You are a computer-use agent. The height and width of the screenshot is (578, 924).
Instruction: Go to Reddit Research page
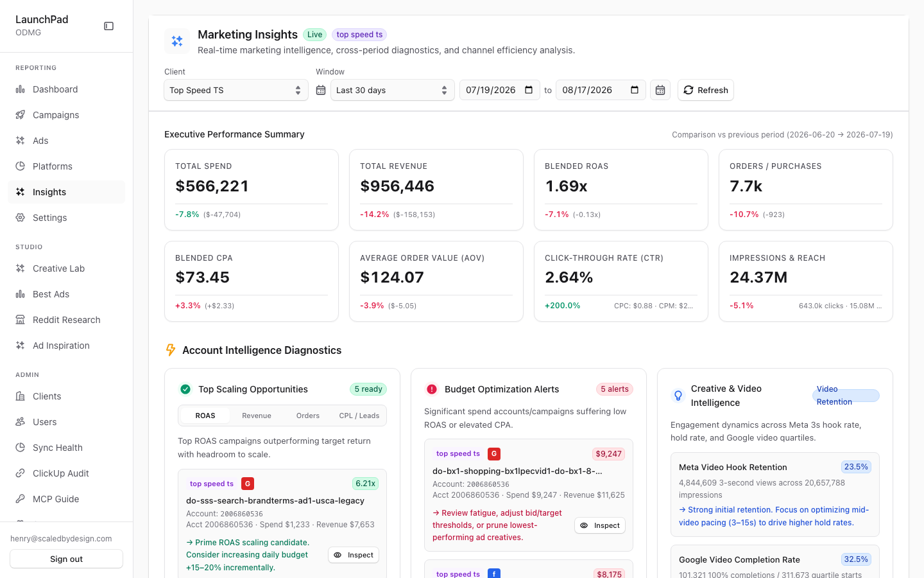tap(66, 320)
